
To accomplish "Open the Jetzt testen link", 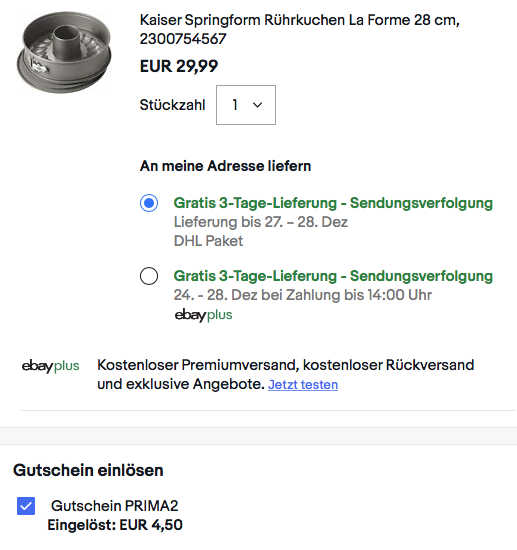I will coord(303,385).
